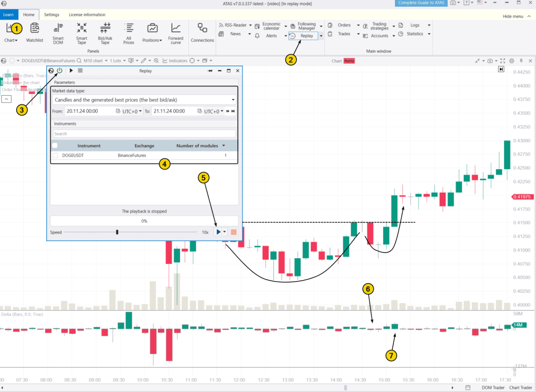The image size is (536, 392).
Task: Open the Smart DOM panel
Action: (x=58, y=32)
